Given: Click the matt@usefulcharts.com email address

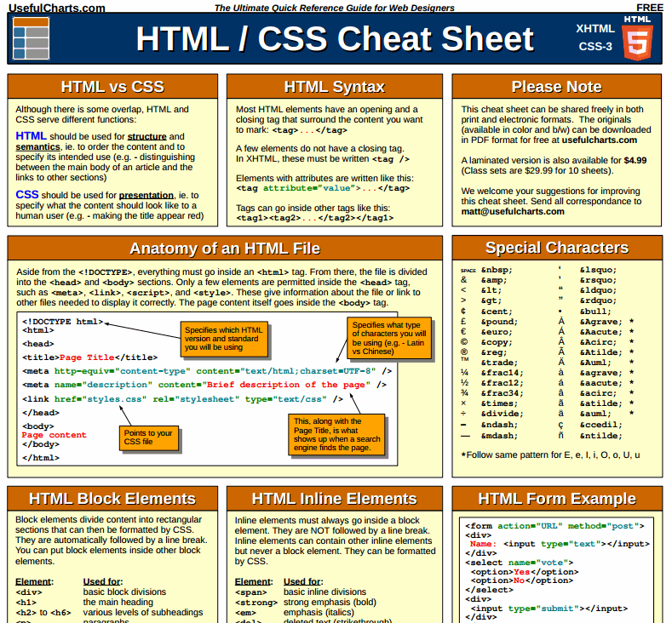Looking at the screenshot, I should pyautogui.click(x=513, y=212).
